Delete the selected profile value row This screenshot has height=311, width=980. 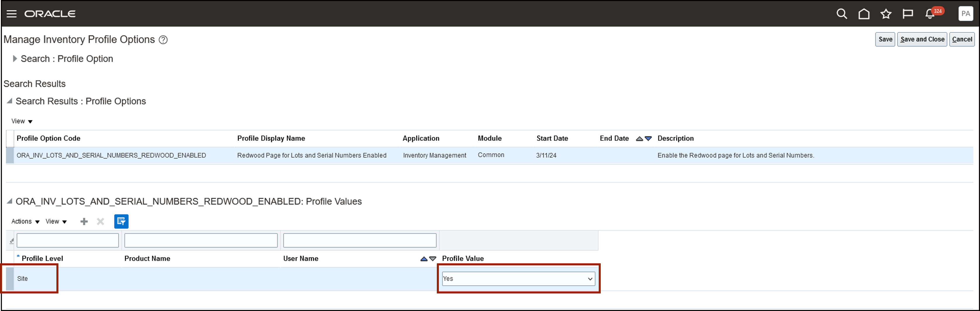pos(101,221)
